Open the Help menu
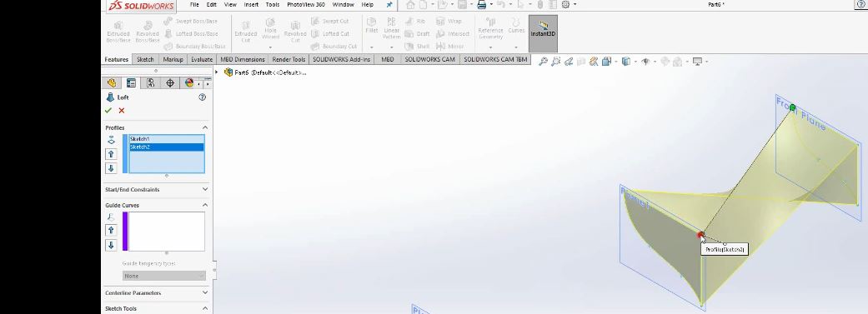This screenshot has width=868, height=314. pos(367,4)
